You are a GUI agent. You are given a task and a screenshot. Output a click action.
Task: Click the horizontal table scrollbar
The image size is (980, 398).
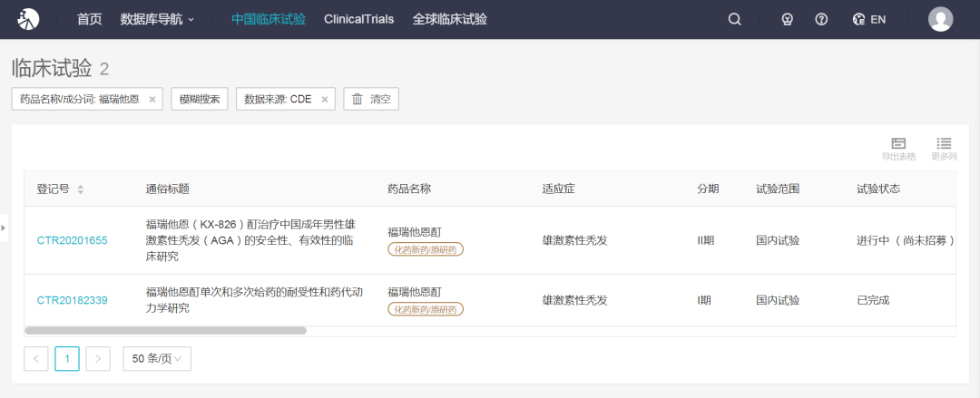pyautogui.click(x=166, y=331)
